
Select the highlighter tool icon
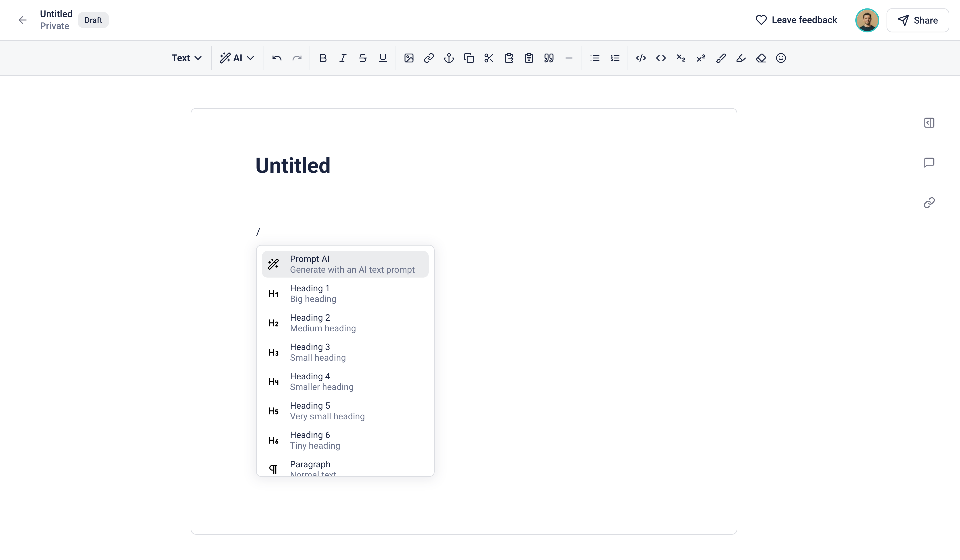click(x=741, y=58)
